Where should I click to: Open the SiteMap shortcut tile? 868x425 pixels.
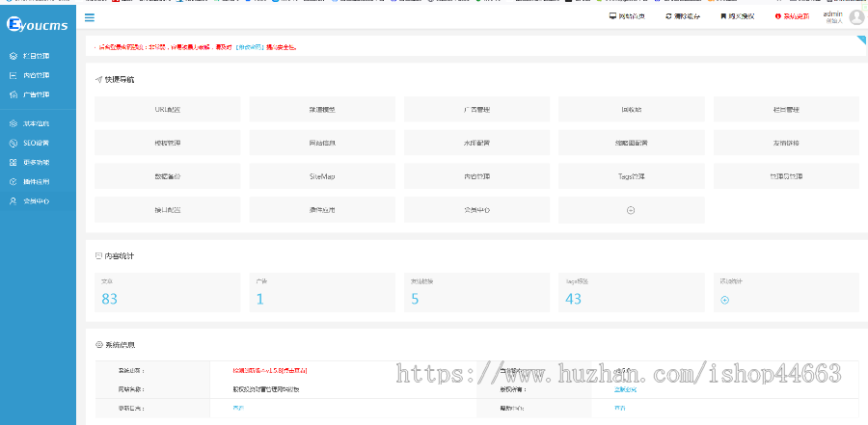pos(322,176)
